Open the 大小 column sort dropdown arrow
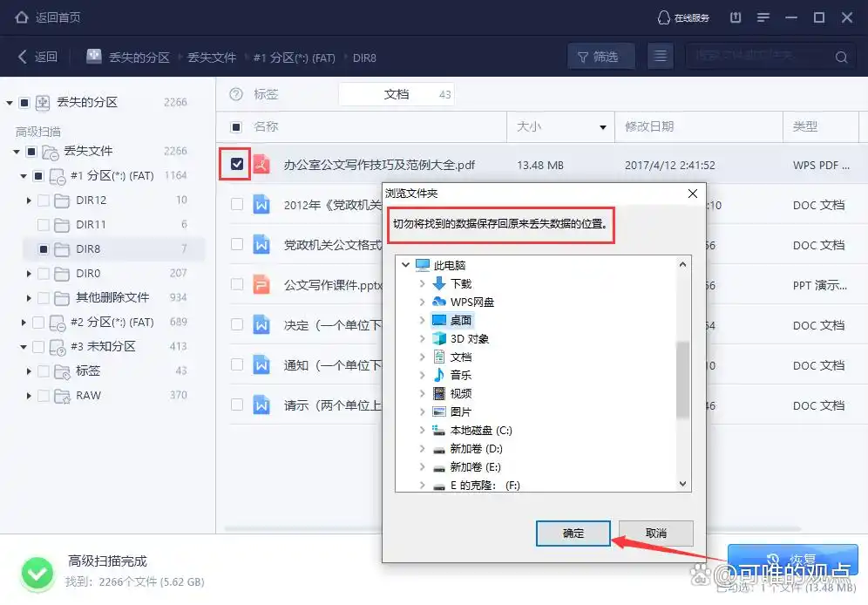Image resolution: width=868 pixels, height=605 pixels. click(603, 127)
